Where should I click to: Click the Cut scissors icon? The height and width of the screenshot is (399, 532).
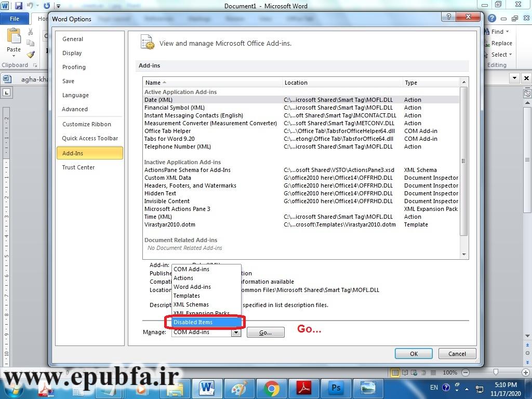point(31,32)
